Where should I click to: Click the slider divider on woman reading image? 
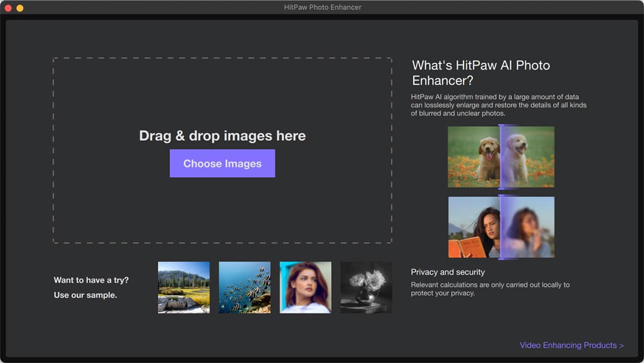[x=500, y=227]
